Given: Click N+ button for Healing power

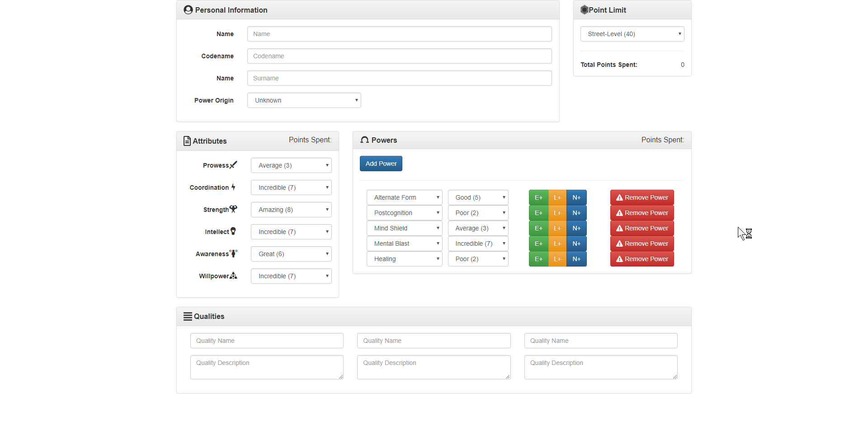Looking at the screenshot, I should pyautogui.click(x=576, y=259).
